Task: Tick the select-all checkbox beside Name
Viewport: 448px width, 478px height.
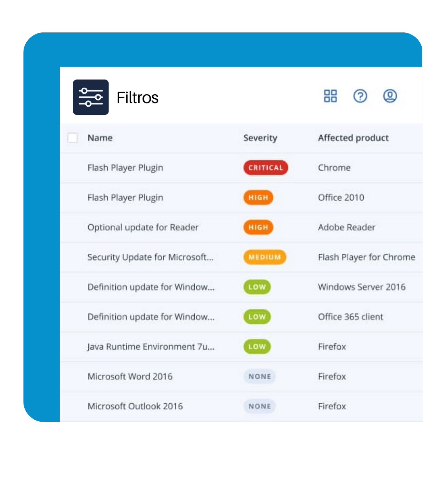Action: [x=72, y=138]
